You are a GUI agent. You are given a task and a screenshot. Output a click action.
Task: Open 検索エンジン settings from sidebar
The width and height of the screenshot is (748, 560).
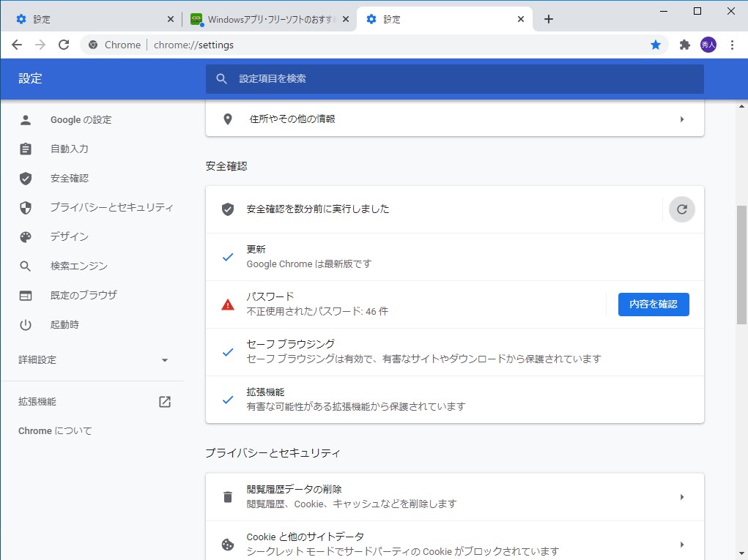[x=75, y=266]
